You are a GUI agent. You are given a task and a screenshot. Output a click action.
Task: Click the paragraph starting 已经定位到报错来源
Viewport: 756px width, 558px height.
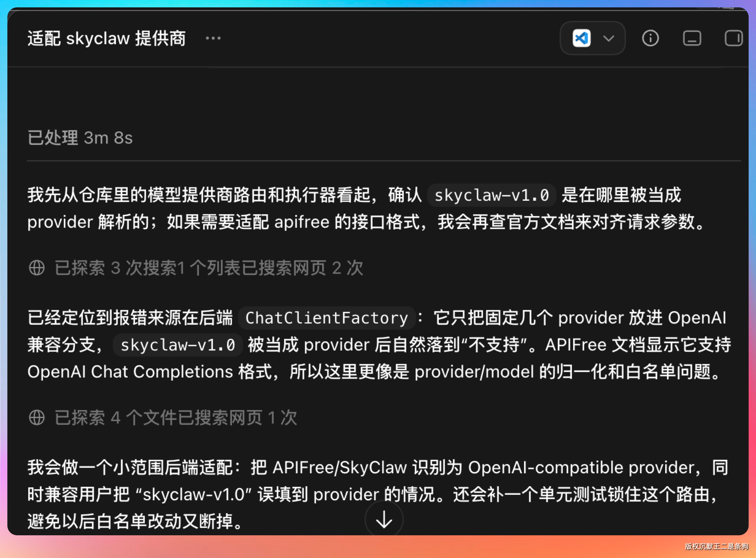pos(379,344)
